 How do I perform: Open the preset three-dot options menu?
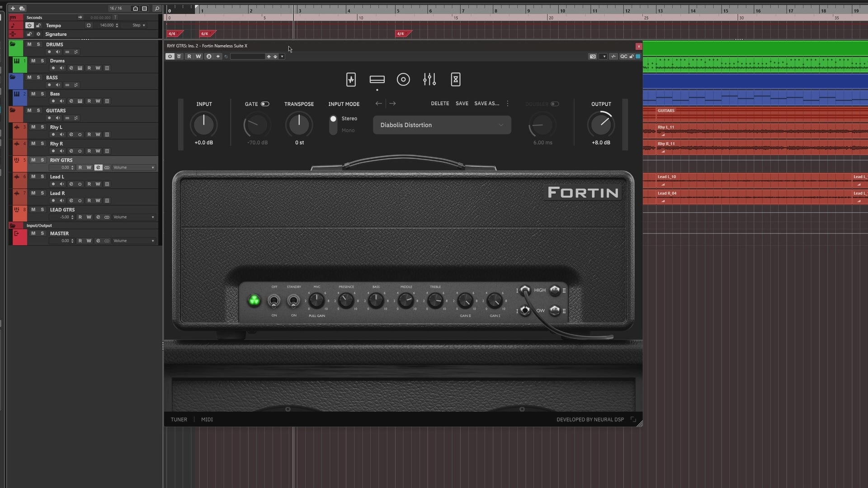point(508,103)
